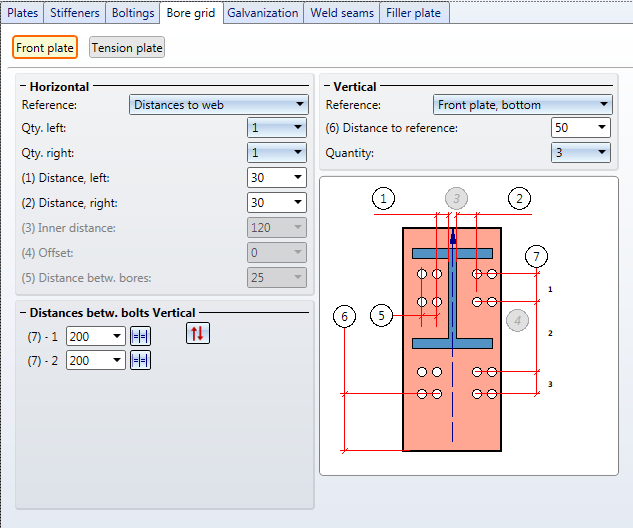Click circled number 2 in the diagram
Screen dimensions: 633x528
point(518,198)
